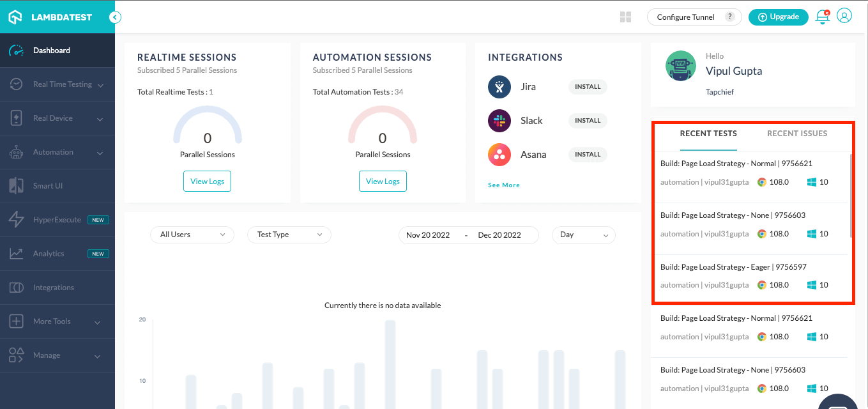Click the LambdaTest logo icon
The image size is (868, 409).
(x=16, y=17)
